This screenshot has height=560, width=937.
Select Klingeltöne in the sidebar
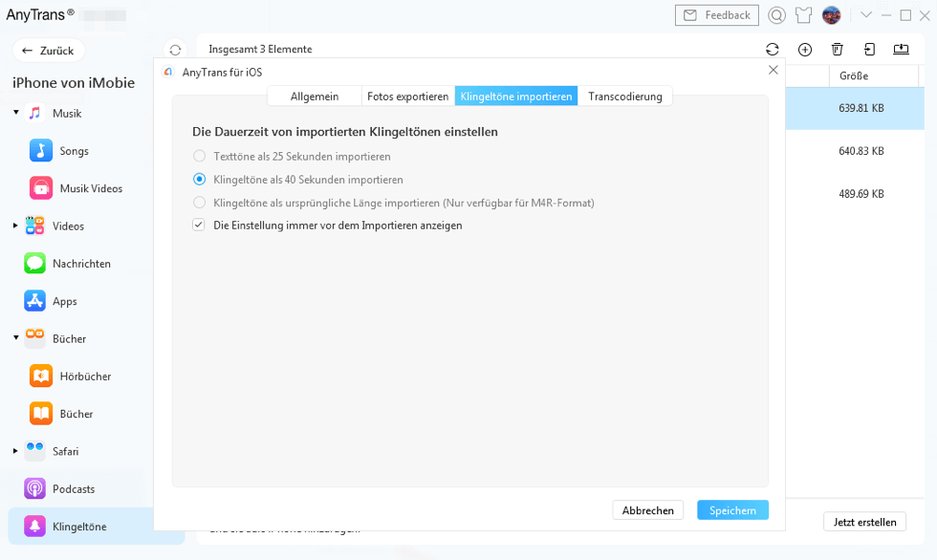tap(97, 526)
